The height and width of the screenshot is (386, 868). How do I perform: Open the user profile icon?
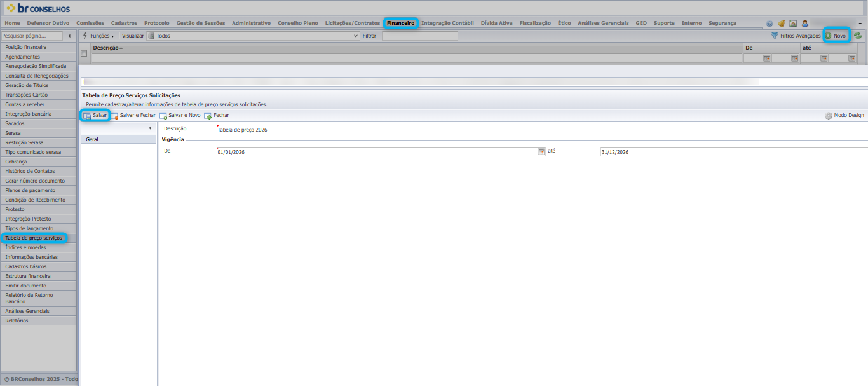click(804, 24)
